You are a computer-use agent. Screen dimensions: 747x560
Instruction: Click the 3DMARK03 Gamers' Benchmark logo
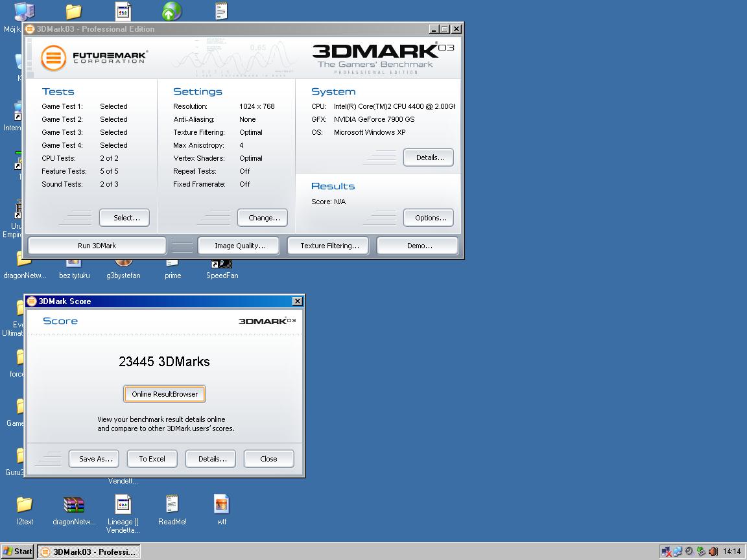tap(383, 58)
